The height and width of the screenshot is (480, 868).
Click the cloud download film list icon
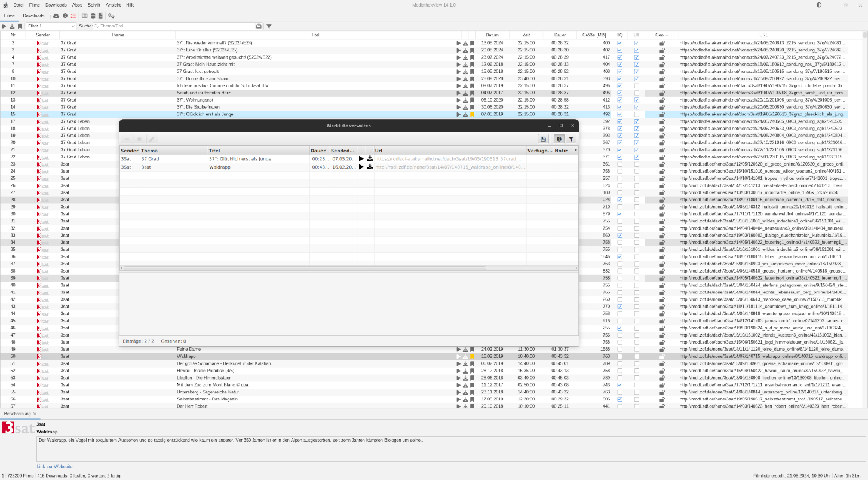pyautogui.click(x=56, y=16)
